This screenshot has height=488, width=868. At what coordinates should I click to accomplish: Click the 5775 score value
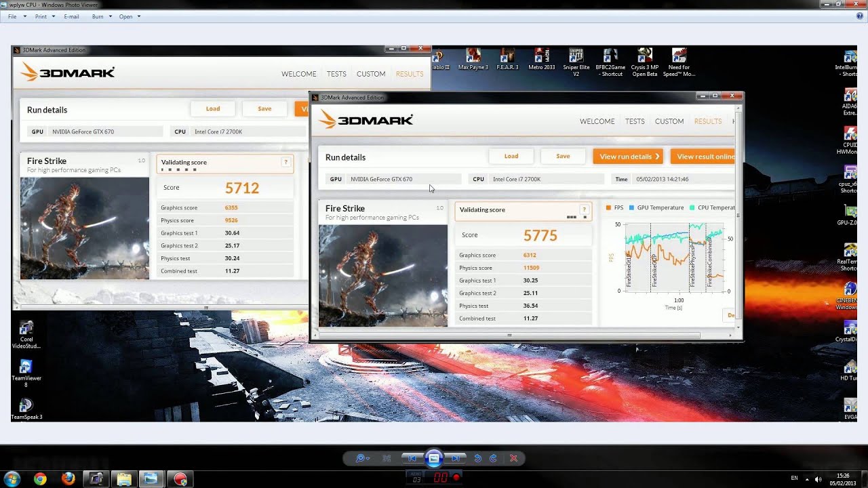(540, 235)
